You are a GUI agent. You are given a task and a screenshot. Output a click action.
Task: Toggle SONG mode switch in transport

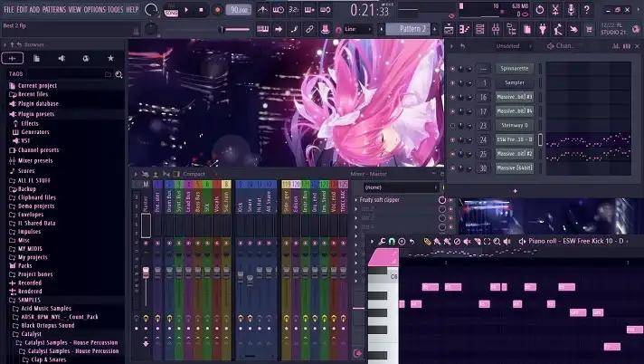pyautogui.click(x=171, y=10)
